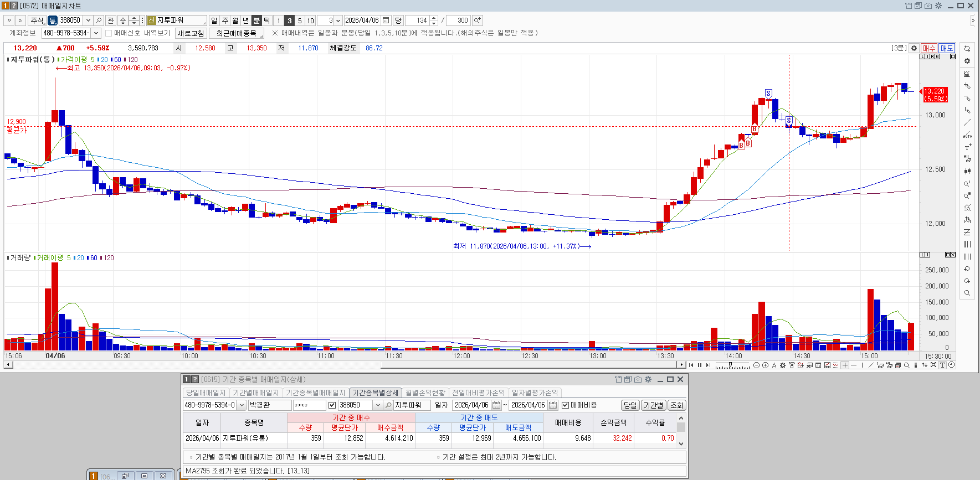Screen dimensions: 980x480
Task: Switch to 일자별평가손익 tab
Action: [535, 393]
